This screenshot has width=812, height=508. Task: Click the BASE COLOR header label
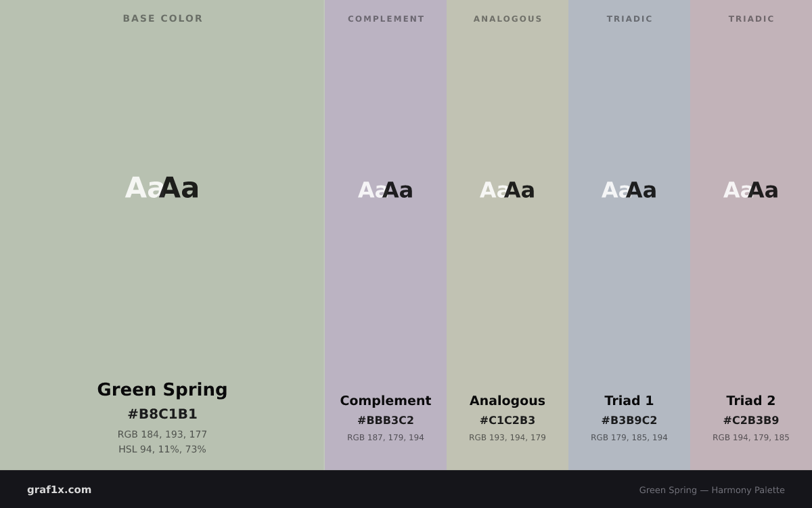pyautogui.click(x=162, y=19)
